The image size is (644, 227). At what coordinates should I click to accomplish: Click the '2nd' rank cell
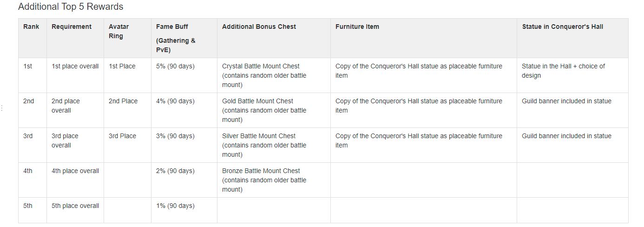point(32,110)
